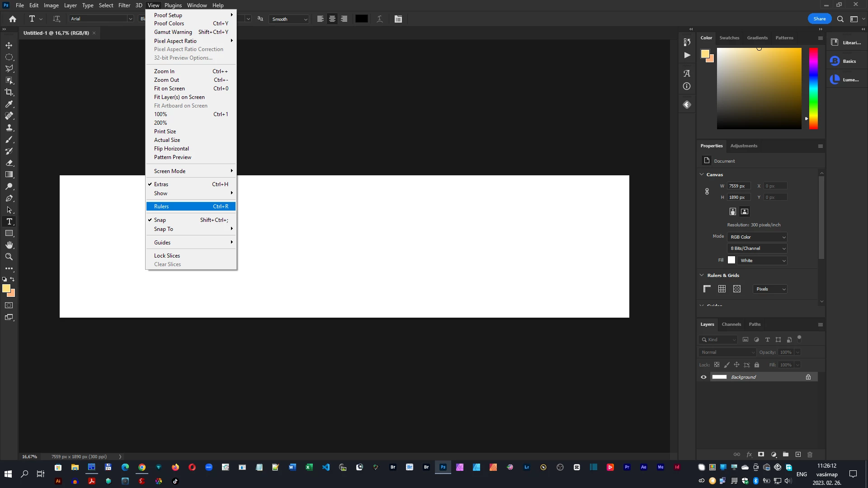Screen dimensions: 868x488
Task: Switch to the Swatches tab
Action: tap(729, 38)
